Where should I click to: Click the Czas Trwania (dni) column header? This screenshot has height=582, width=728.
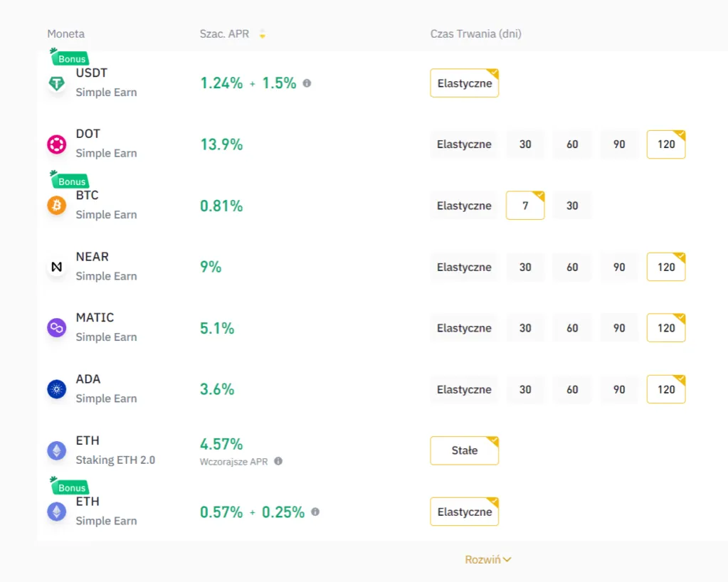tap(476, 34)
